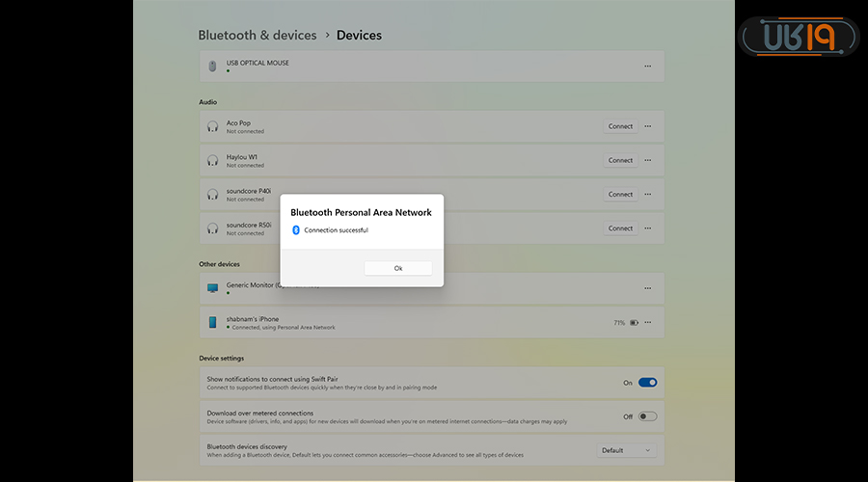This screenshot has width=868, height=482.
Task: Connect to the soundcore R50i earbuds
Action: [x=620, y=228]
